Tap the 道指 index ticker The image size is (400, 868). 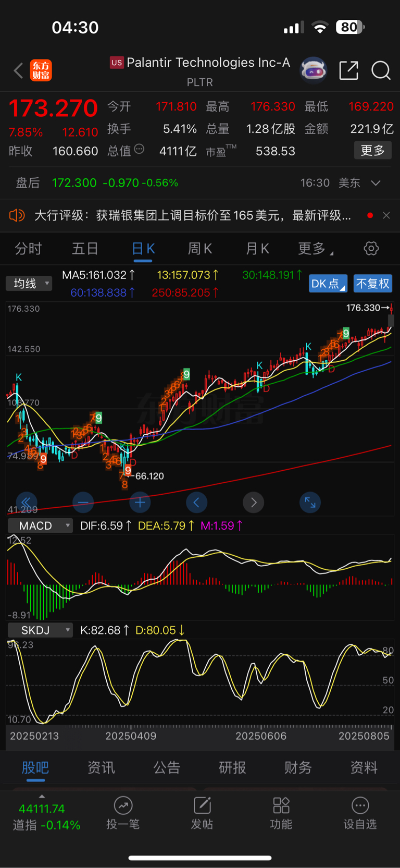[x=46, y=817]
